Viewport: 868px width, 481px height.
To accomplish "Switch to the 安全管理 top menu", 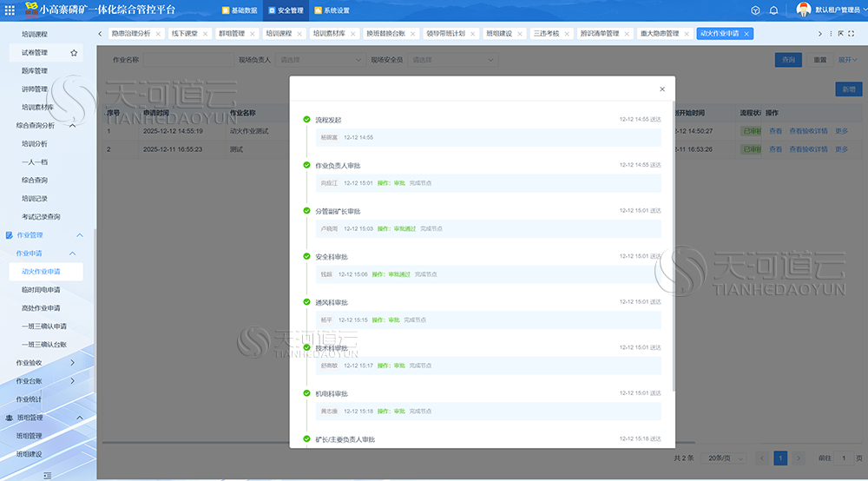I will [286, 10].
